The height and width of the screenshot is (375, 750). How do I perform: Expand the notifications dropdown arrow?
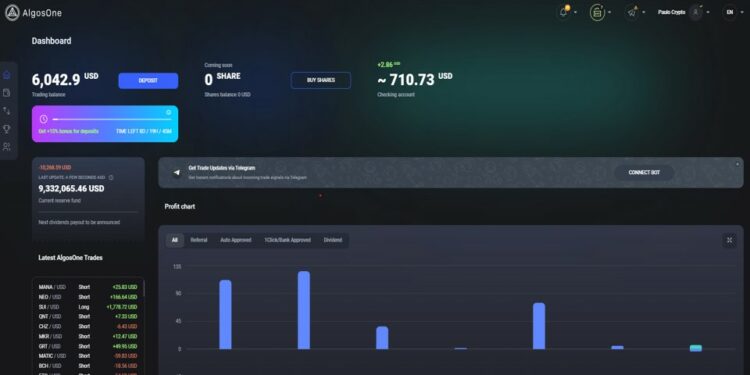click(575, 12)
